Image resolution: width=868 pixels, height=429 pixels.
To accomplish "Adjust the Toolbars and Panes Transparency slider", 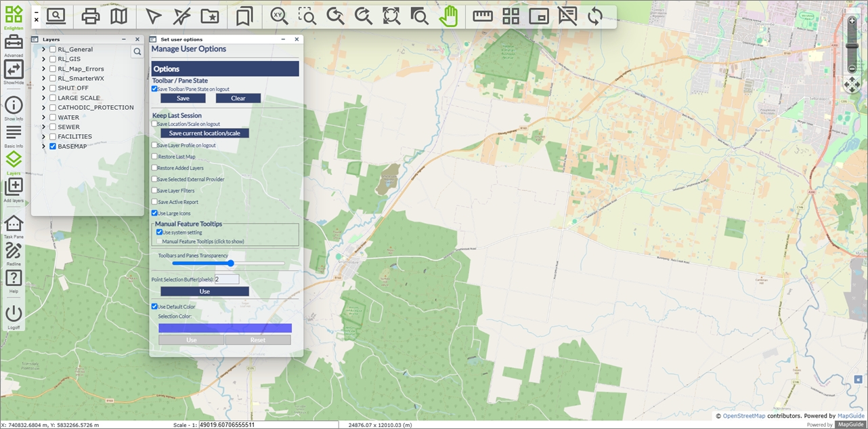I will tap(230, 263).
